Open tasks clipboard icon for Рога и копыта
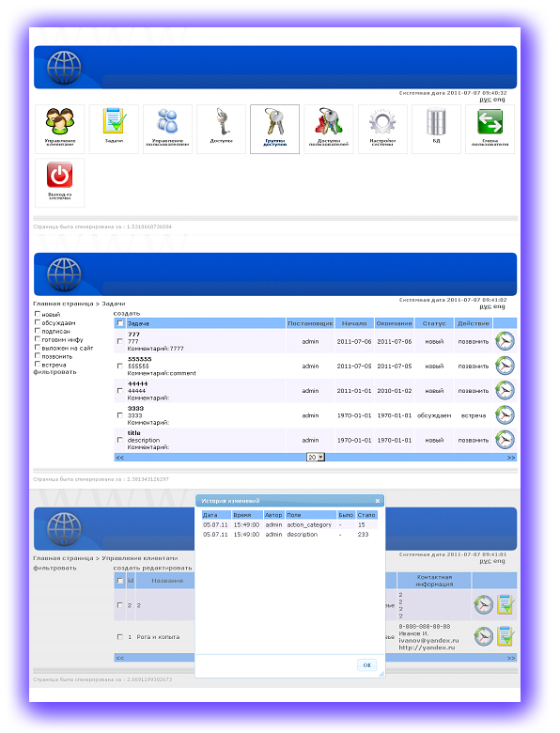560x733 pixels. [506, 636]
